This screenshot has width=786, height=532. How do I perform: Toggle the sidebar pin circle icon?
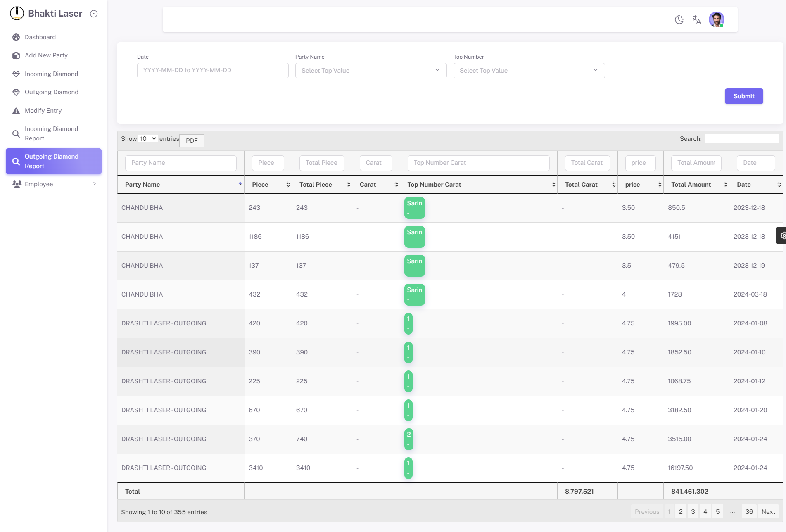[94, 14]
